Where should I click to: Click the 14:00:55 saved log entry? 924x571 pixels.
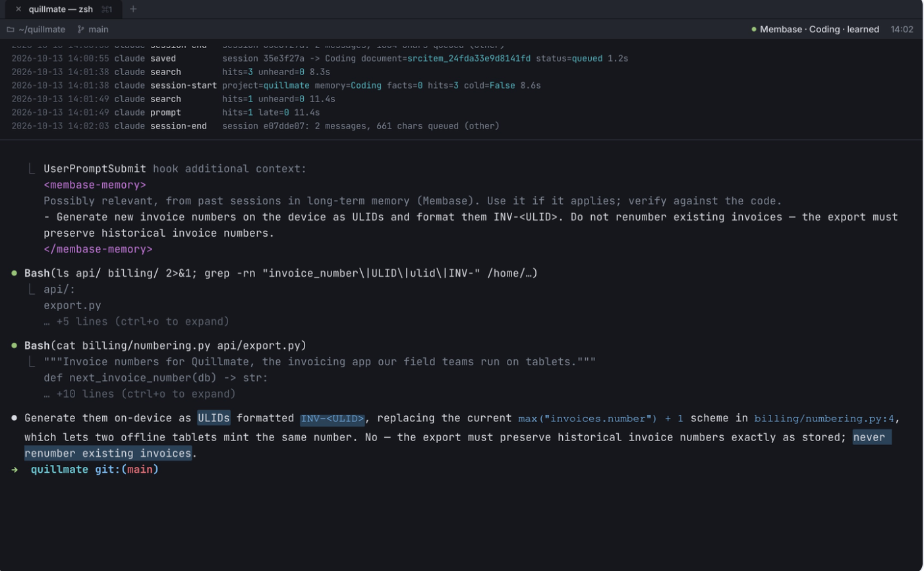[320, 59]
